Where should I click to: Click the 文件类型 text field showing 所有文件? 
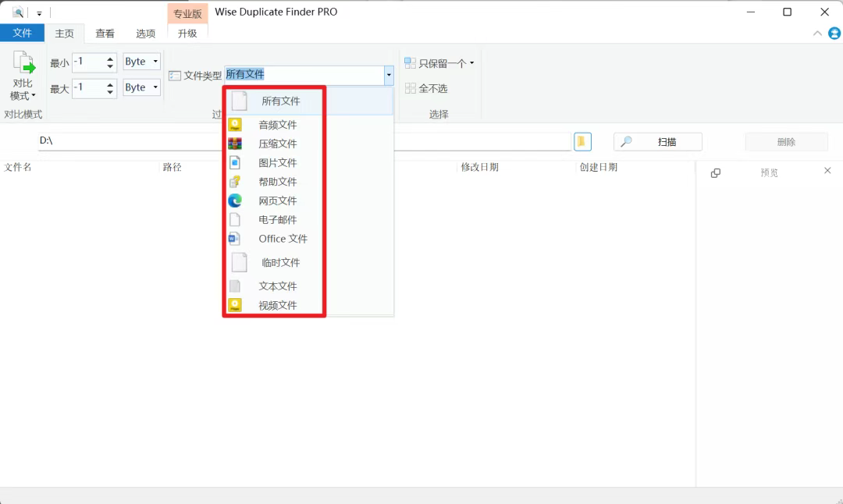(304, 75)
